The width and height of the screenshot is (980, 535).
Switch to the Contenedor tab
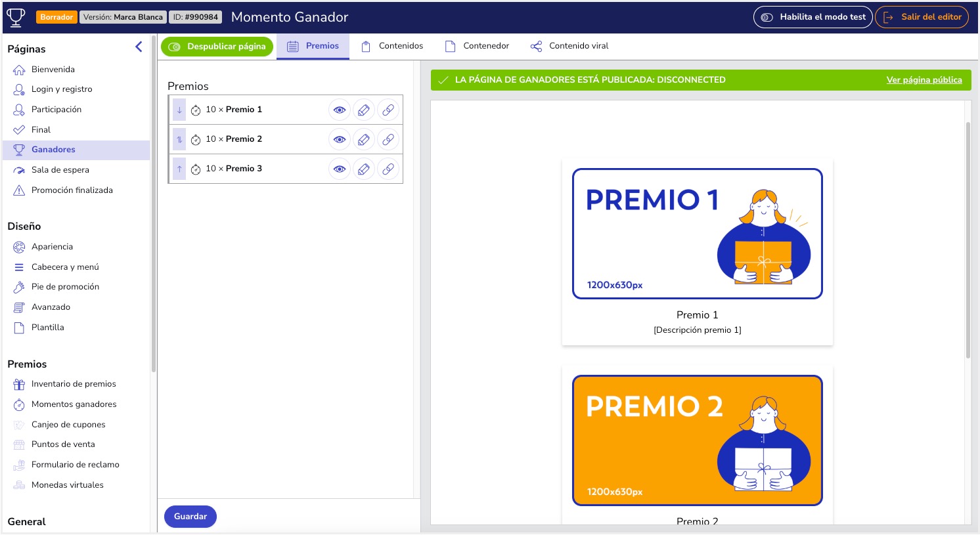(477, 46)
